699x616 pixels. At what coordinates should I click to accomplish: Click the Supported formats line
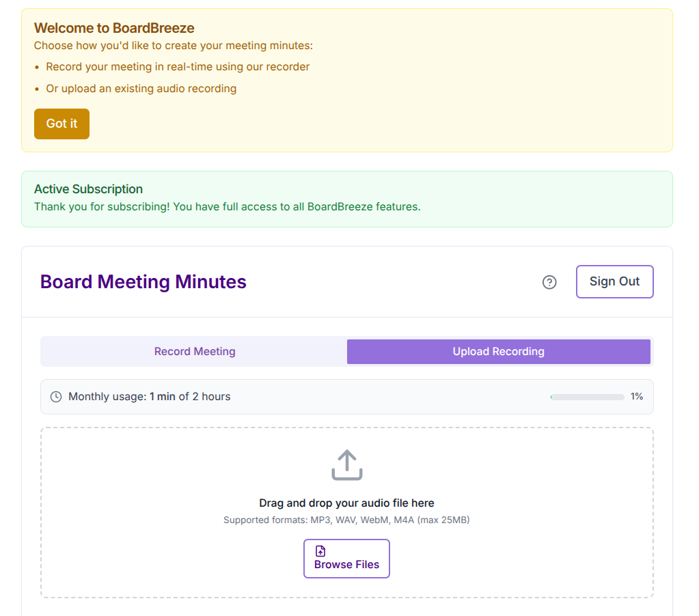coord(346,520)
